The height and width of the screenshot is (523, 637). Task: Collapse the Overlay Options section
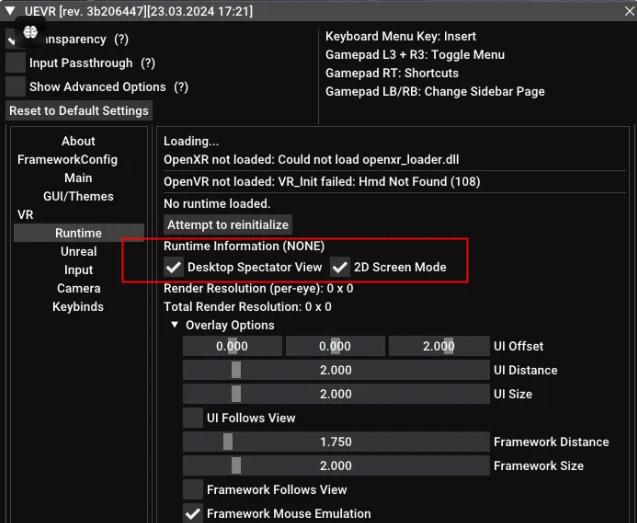coord(175,325)
